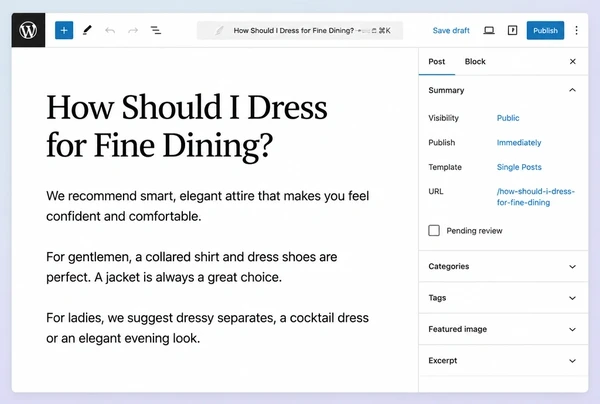The image size is (600, 404).
Task: Check the Pending review checkbox
Action: 434,230
